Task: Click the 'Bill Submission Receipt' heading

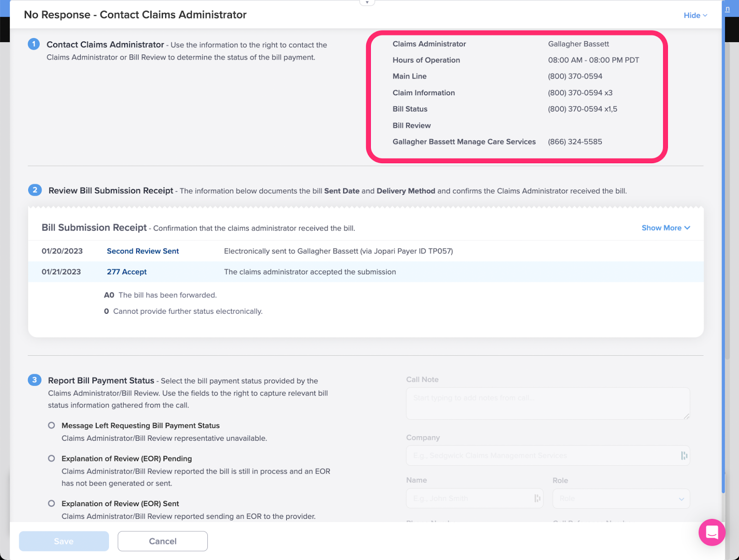Action: point(94,227)
